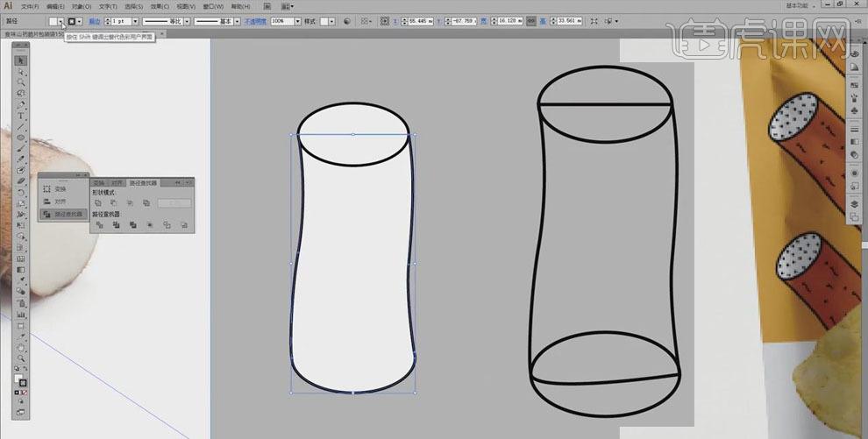Open the 编辑(E) menu
Screen dimensions: 868x439
coord(55,7)
